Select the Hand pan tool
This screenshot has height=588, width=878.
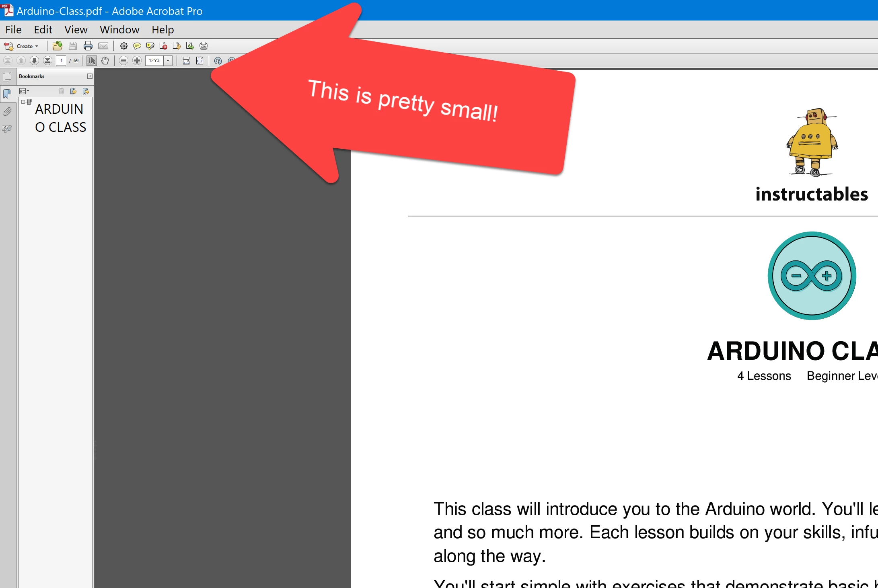tap(105, 61)
